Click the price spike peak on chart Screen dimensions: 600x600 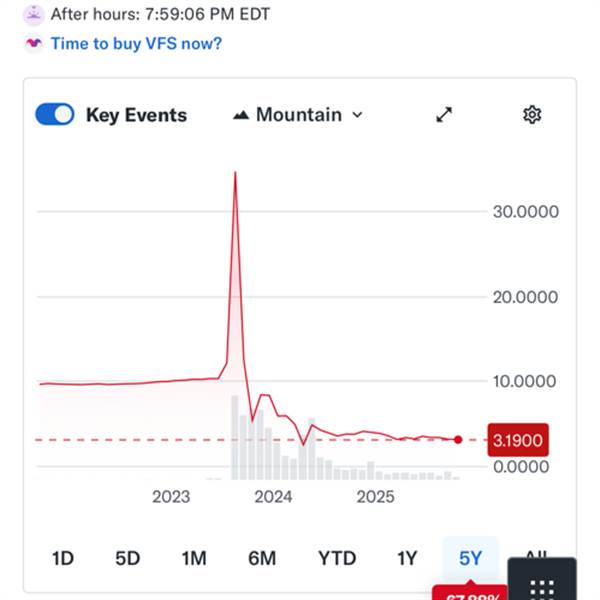coord(235,173)
